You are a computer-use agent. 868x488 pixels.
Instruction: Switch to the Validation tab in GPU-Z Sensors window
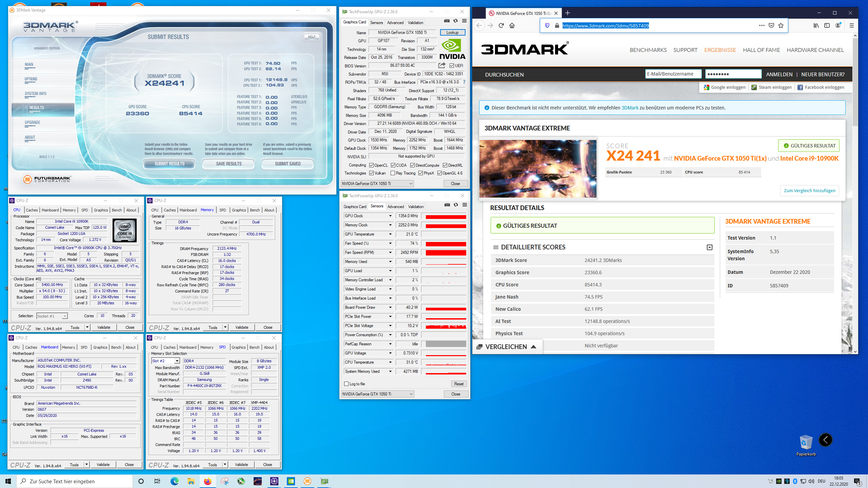416,207
